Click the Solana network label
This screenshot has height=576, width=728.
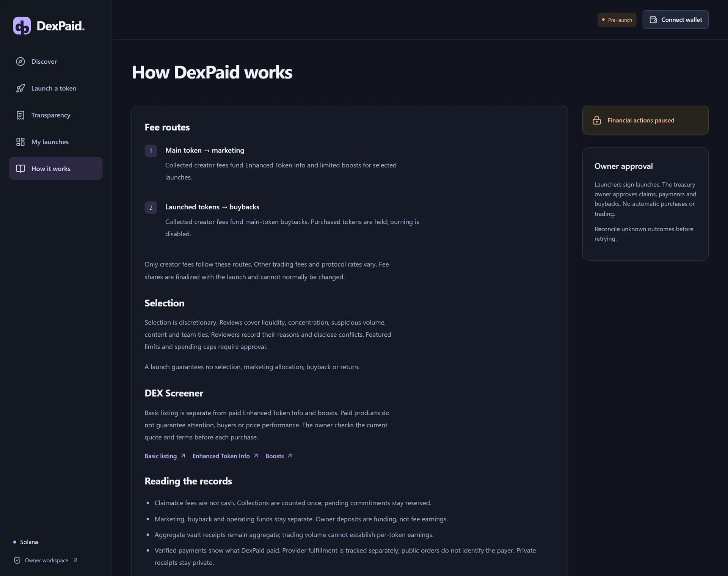tap(29, 542)
